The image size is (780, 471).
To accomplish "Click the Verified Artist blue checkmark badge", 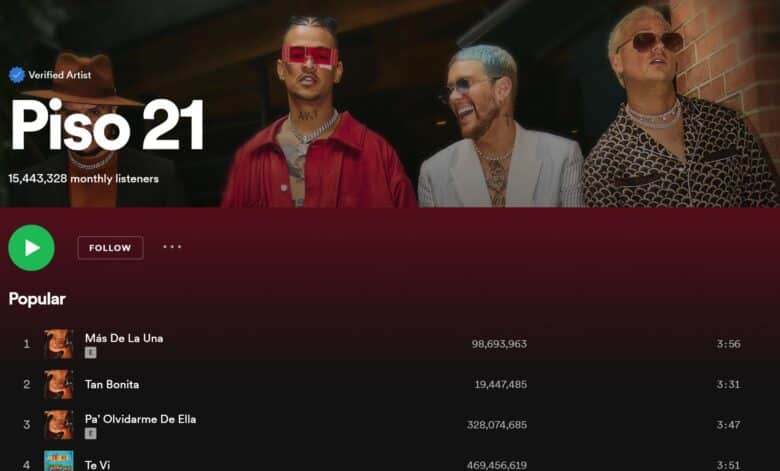I will pyautogui.click(x=17, y=75).
